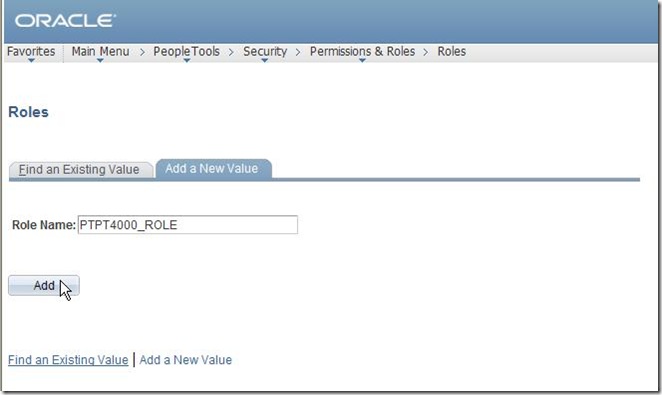The height and width of the screenshot is (395, 662).
Task: Click the bottom Add a New Value text
Action: (186, 360)
